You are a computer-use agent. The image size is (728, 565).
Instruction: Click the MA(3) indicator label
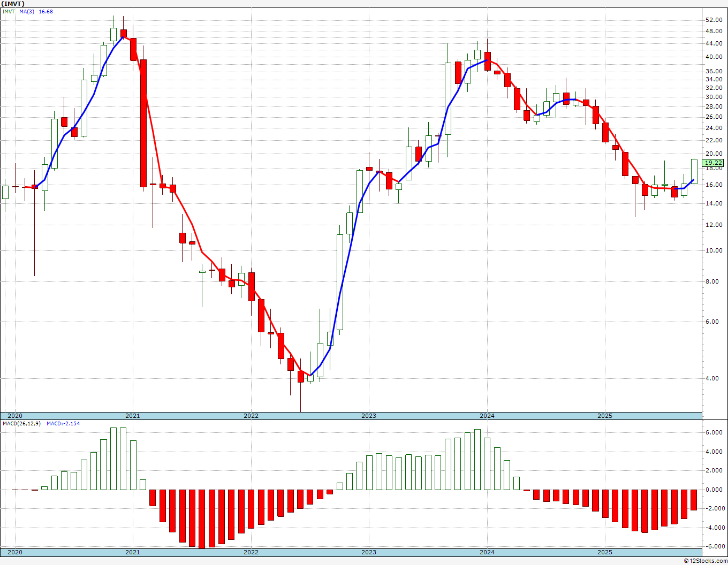[x=27, y=11]
